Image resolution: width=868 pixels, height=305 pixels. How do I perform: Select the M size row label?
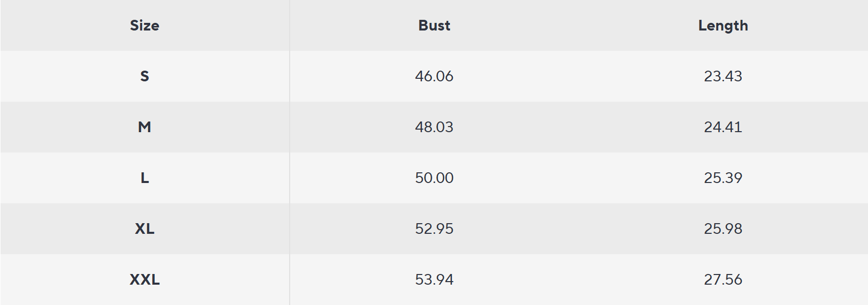tap(145, 127)
